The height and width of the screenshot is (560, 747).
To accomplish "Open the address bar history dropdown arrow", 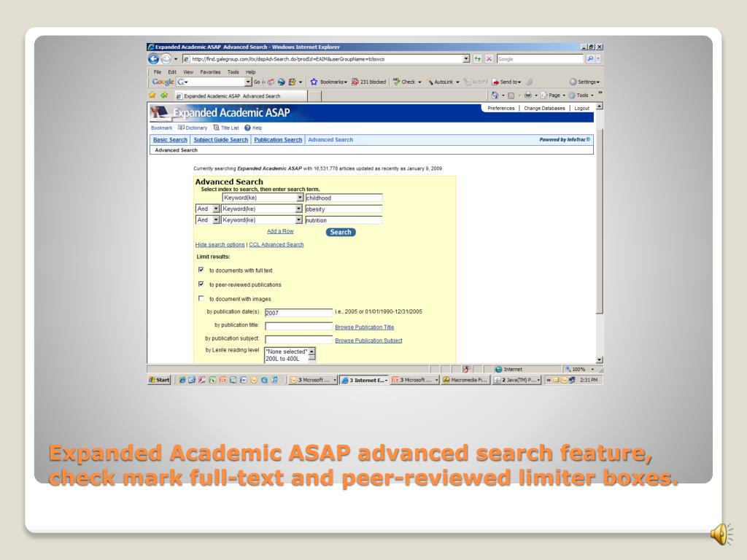I will pos(466,59).
